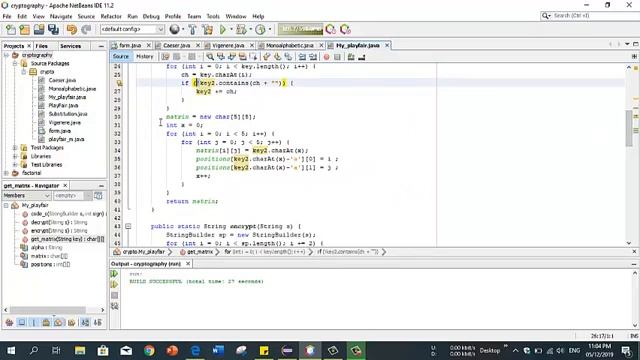
Task: Click the Save All toolbar icon
Action: 53,29
